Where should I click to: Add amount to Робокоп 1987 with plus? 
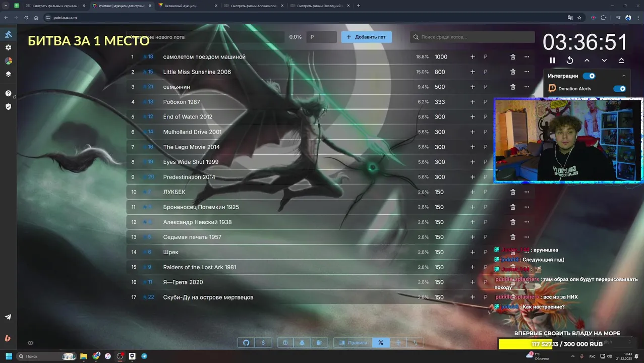coord(473,102)
